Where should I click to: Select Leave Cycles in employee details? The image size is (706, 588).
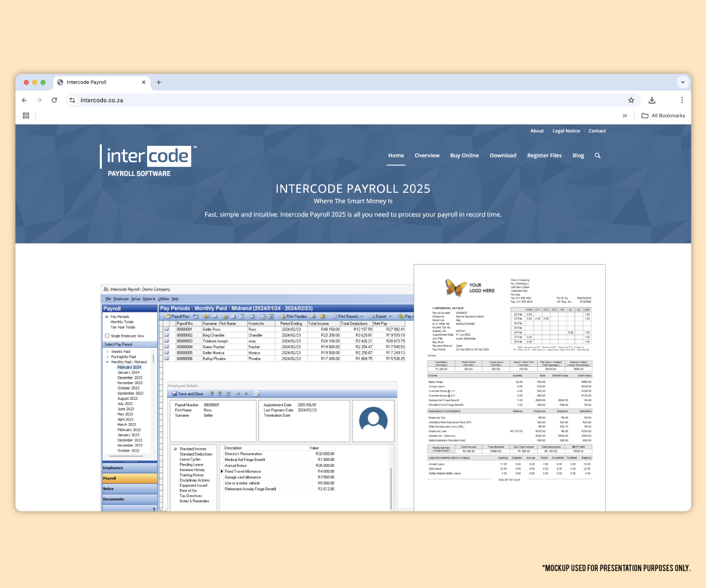click(x=190, y=459)
